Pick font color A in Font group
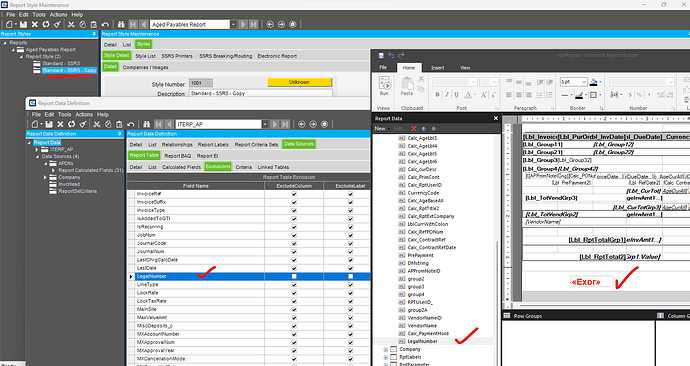The image size is (690, 366). coord(468,95)
